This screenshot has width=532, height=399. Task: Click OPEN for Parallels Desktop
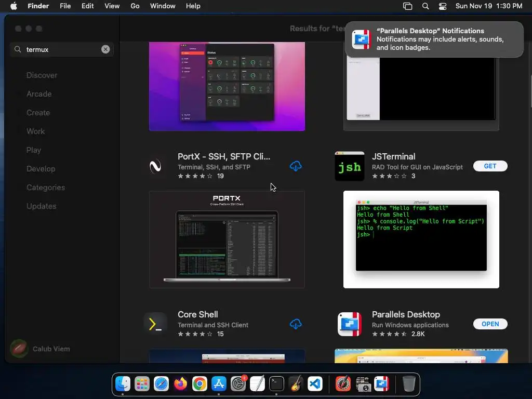tap(490, 324)
